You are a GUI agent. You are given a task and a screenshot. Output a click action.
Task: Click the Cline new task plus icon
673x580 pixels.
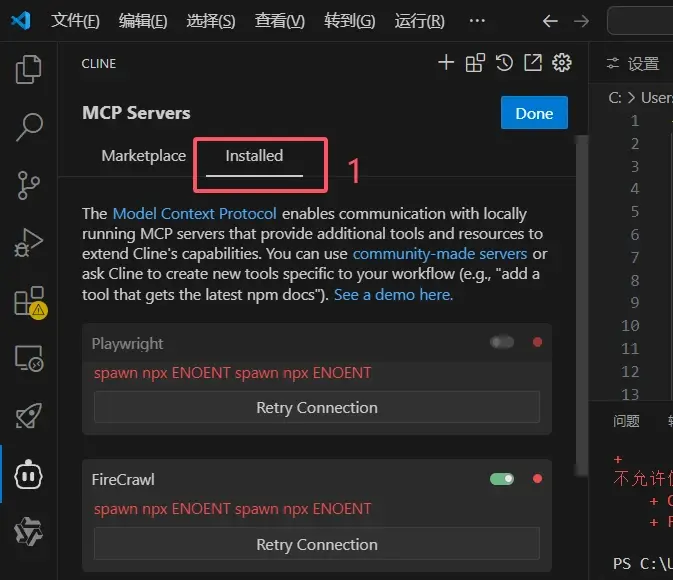pyautogui.click(x=446, y=63)
